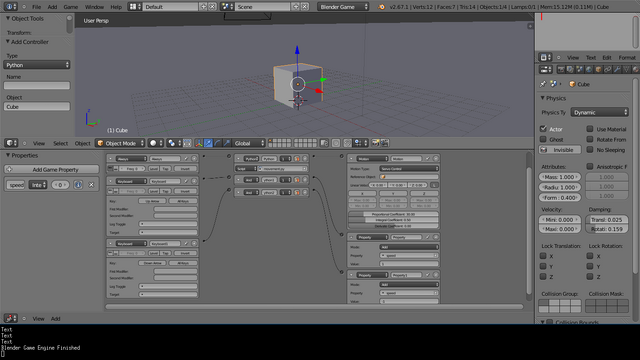Open the Game menu in the top bar

(71, 7)
